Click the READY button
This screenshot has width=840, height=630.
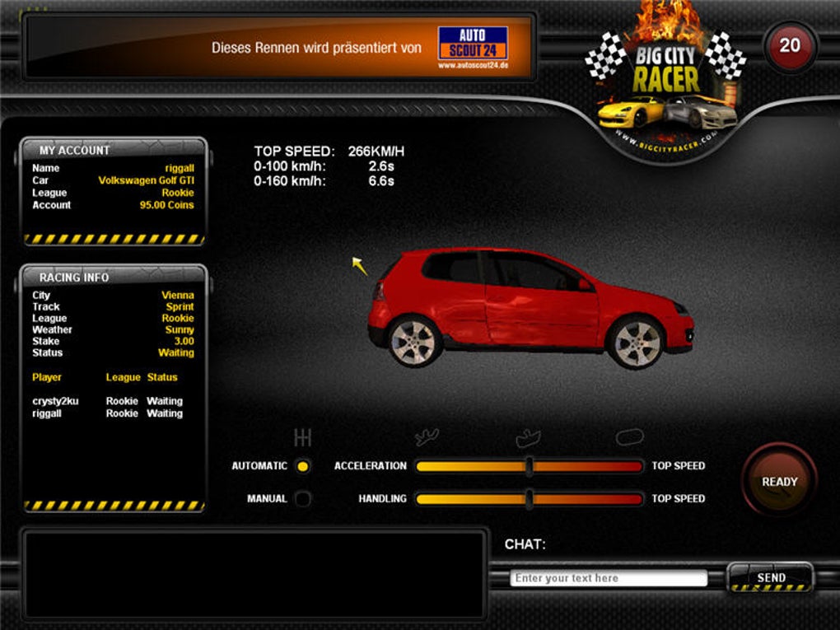(779, 481)
